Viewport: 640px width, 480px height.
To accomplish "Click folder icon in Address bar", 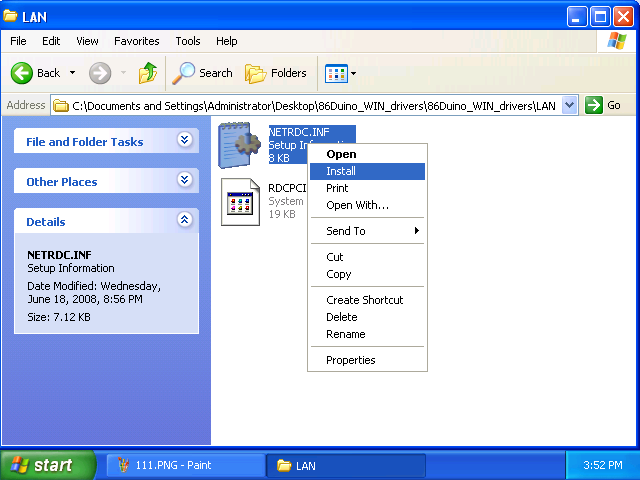I will (61, 106).
